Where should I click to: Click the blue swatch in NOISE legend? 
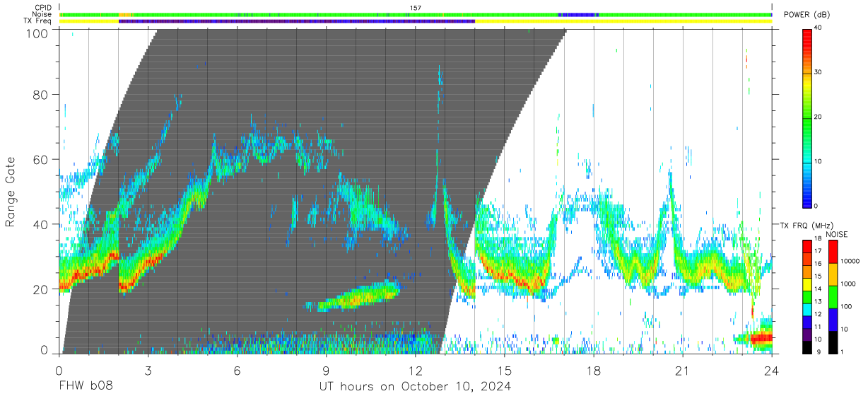point(833,319)
